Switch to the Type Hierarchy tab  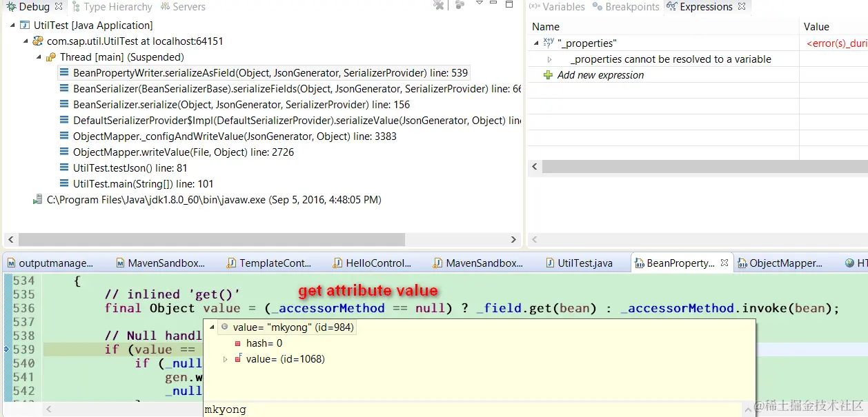(112, 7)
